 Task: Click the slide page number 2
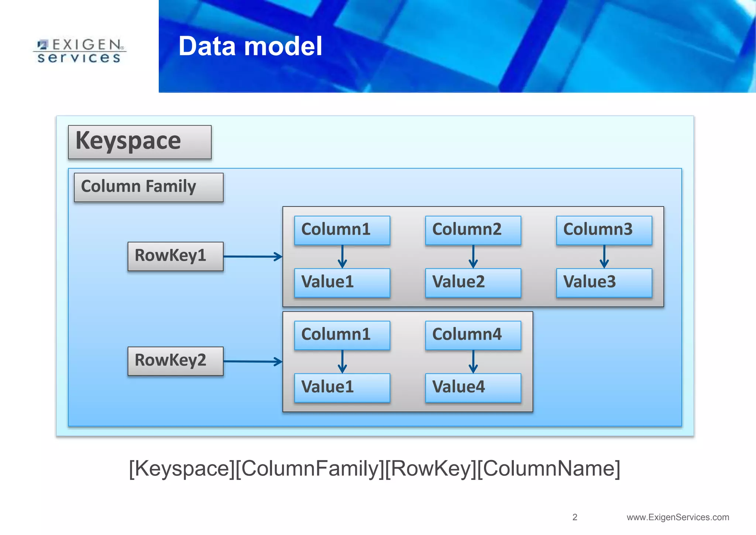click(575, 517)
